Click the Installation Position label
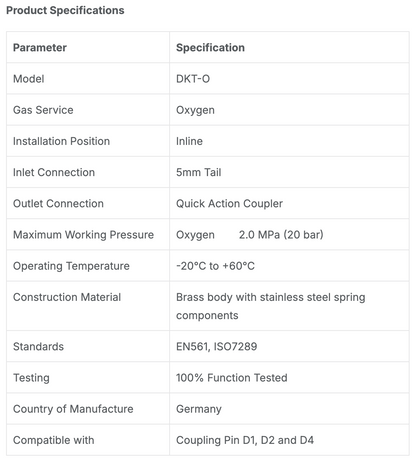 pyautogui.click(x=61, y=141)
